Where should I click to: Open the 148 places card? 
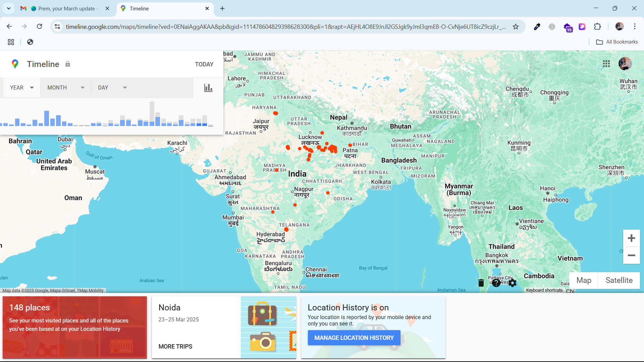pos(75,327)
